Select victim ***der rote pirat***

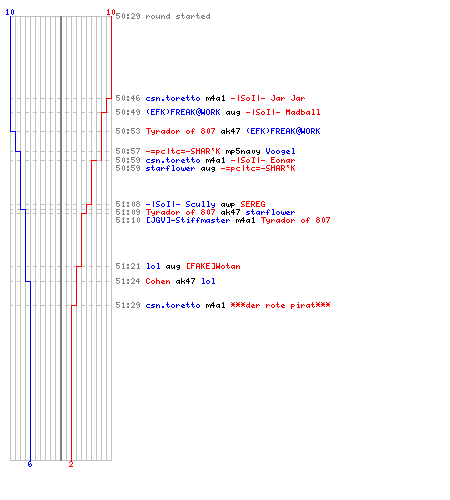280,305
